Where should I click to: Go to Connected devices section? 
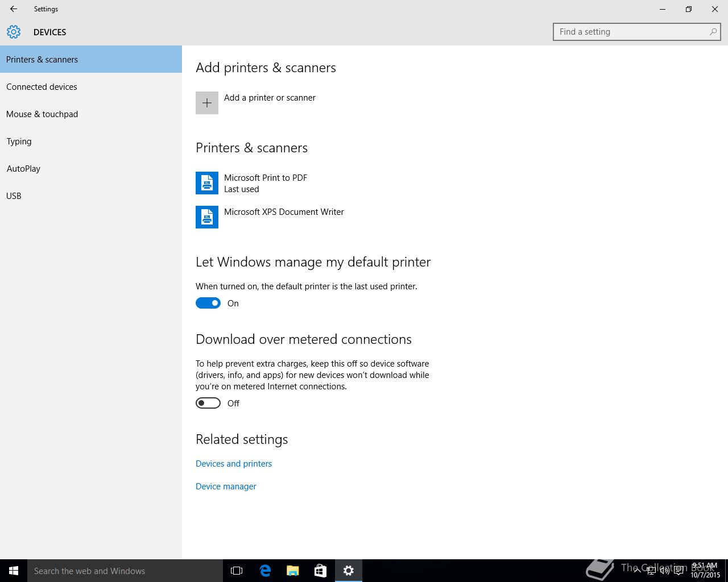click(91, 86)
